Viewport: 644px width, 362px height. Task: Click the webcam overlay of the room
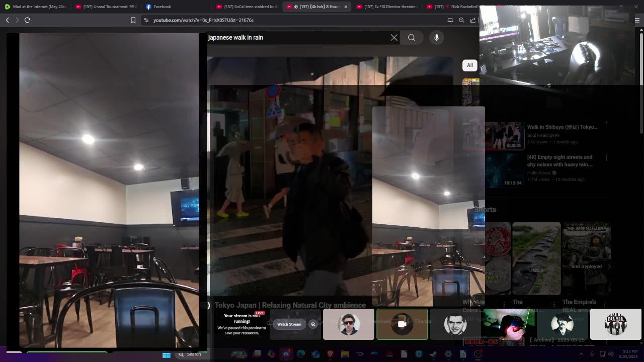(x=557, y=46)
